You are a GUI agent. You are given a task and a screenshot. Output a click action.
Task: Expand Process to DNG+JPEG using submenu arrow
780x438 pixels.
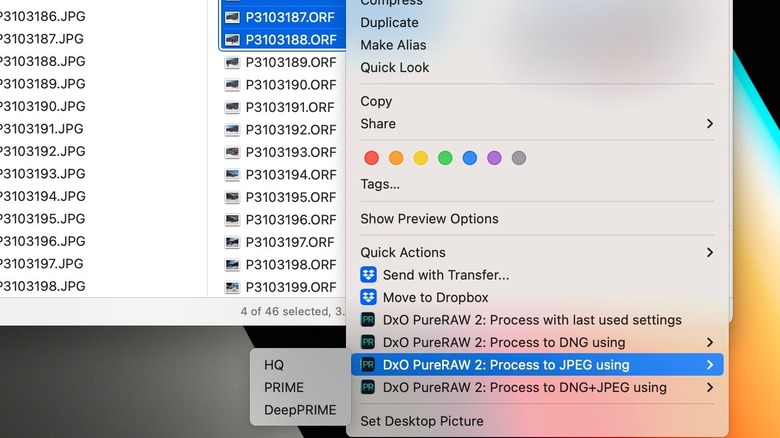(710, 387)
